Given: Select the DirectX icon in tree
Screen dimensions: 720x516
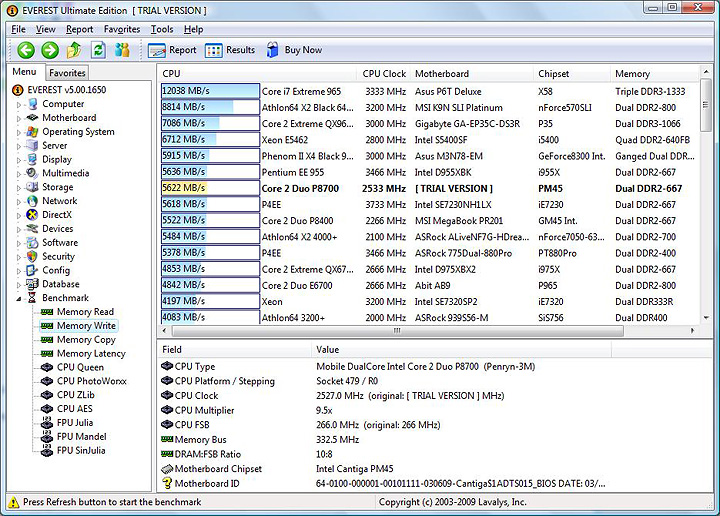Looking at the screenshot, I should [32, 215].
